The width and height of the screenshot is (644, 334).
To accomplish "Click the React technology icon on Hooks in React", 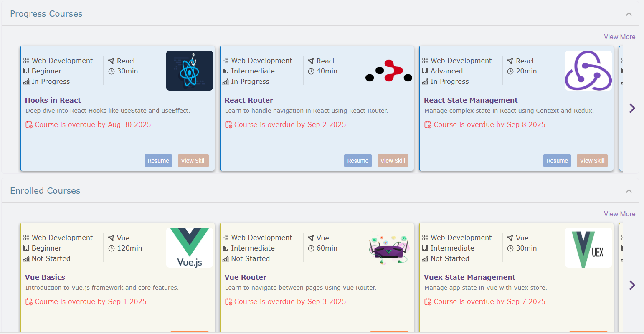I will click(x=111, y=61).
